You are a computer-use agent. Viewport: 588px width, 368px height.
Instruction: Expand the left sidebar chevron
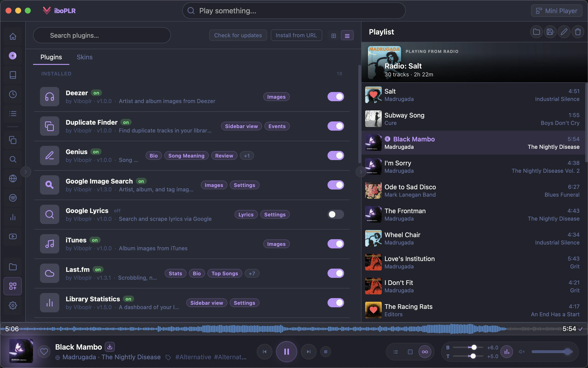pos(25,172)
